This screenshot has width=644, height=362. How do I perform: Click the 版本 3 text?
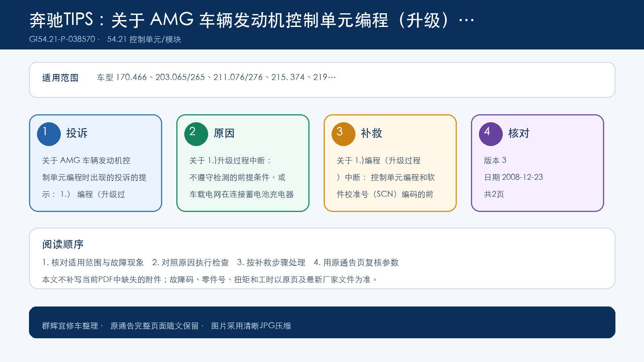495,160
